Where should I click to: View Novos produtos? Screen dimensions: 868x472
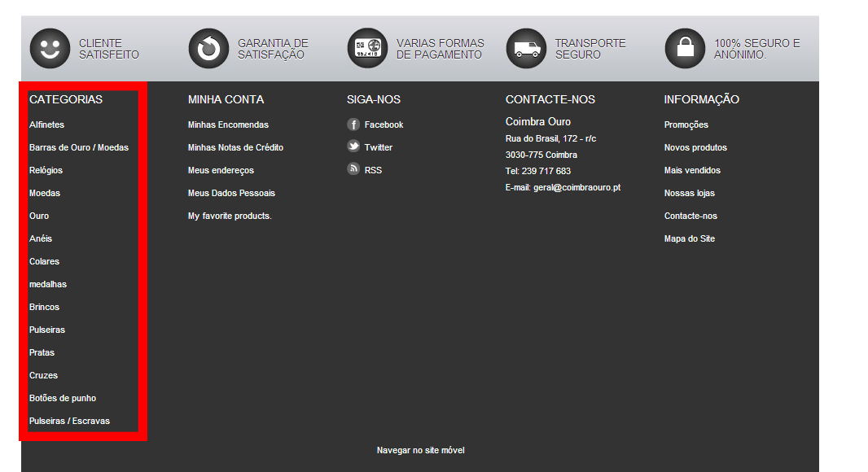click(x=695, y=148)
